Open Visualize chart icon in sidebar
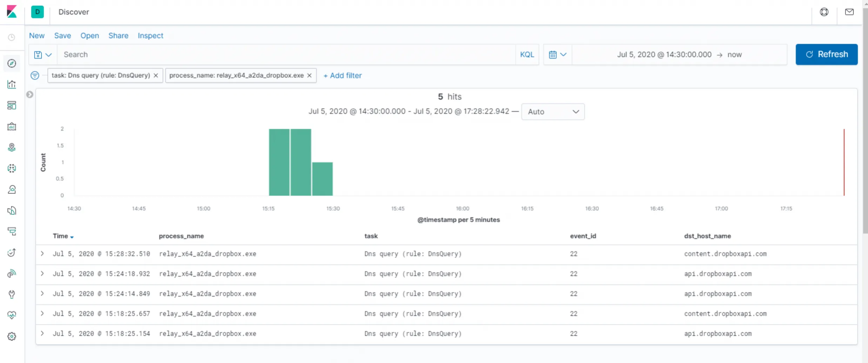Viewport: 868px width, 363px height. 12,85
